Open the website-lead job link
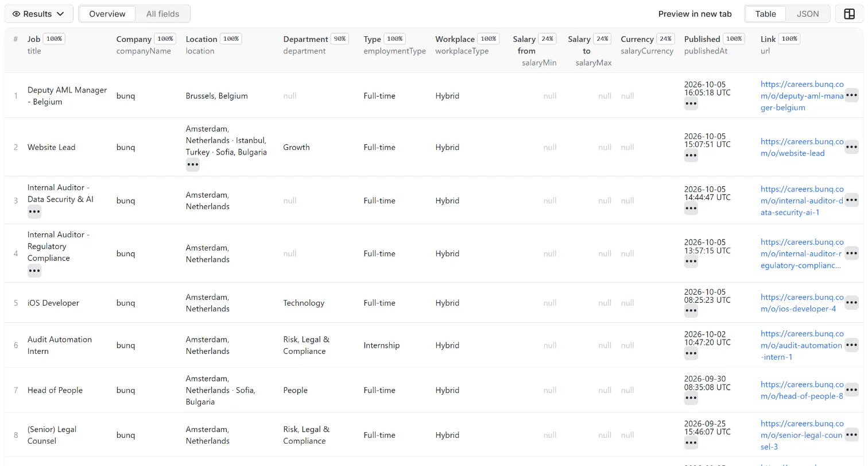The image size is (868, 466). 802,147
